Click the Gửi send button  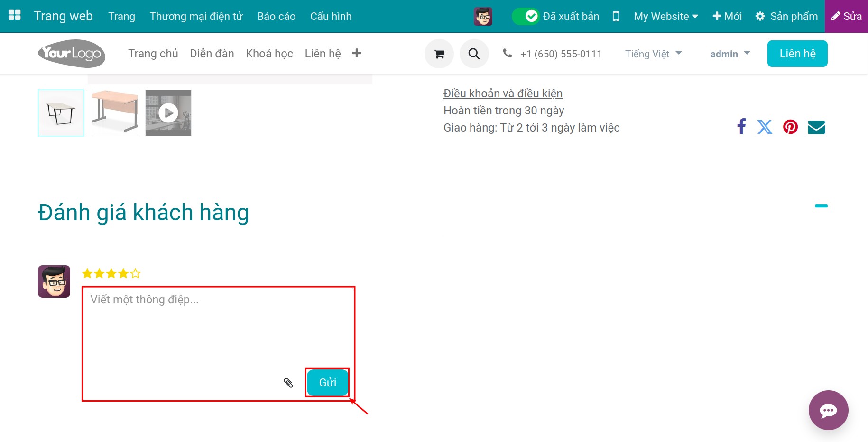(x=327, y=383)
